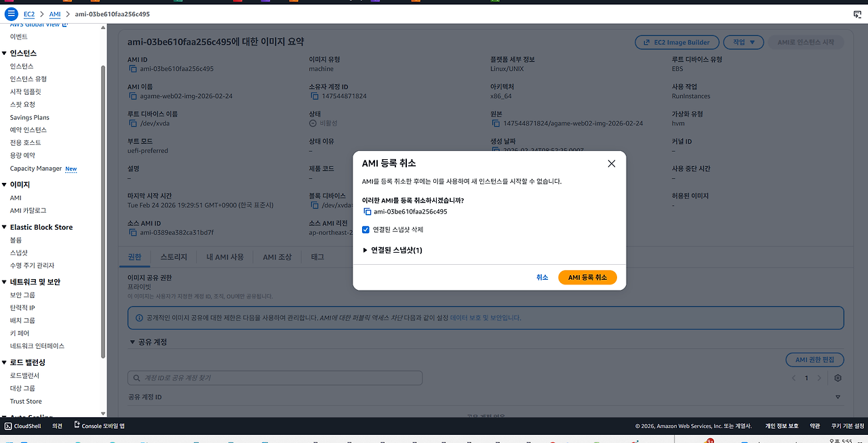
Task: Open the 작업 actions dropdown
Action: point(743,42)
